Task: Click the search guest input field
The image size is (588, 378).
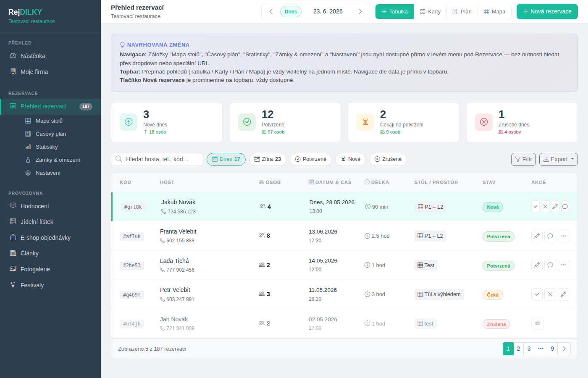Action: pyautogui.click(x=157, y=159)
